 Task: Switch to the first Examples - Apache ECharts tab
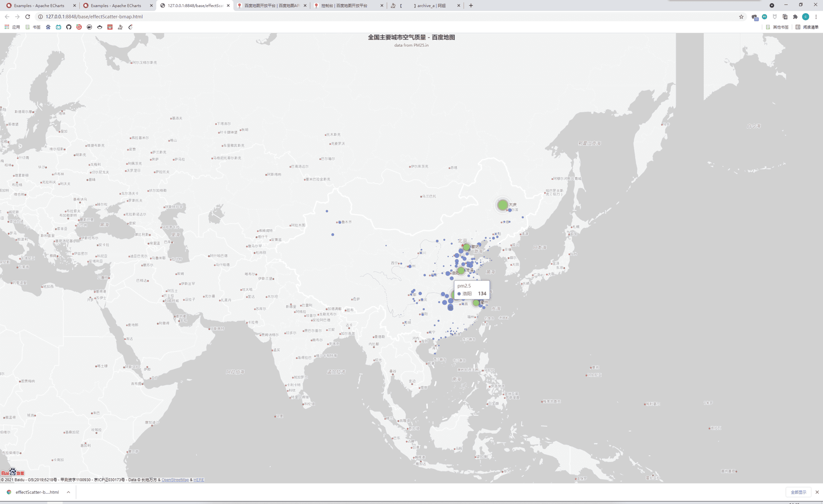(39, 6)
